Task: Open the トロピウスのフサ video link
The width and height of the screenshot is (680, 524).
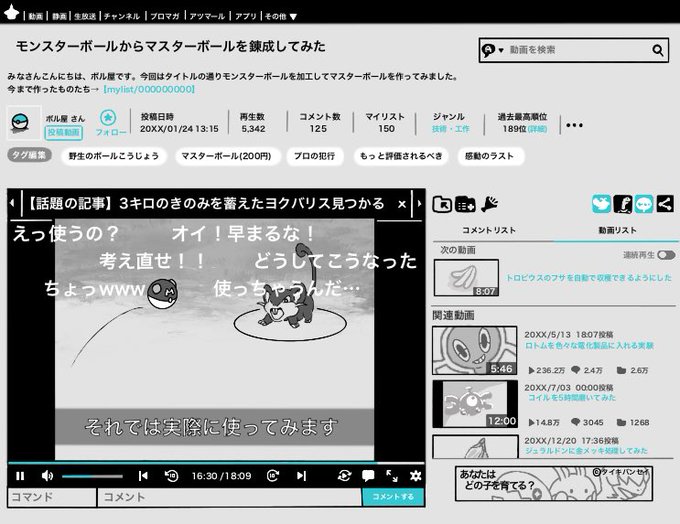Action: 589,278
